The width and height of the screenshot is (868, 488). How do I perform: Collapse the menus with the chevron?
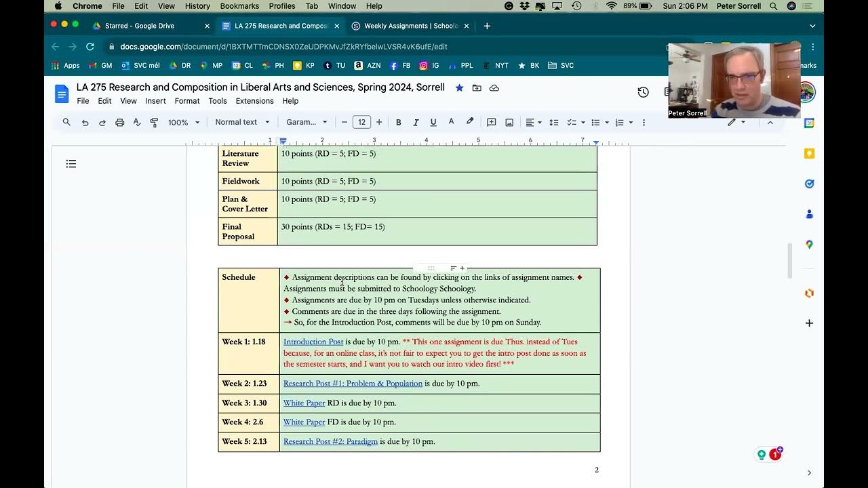coord(770,123)
